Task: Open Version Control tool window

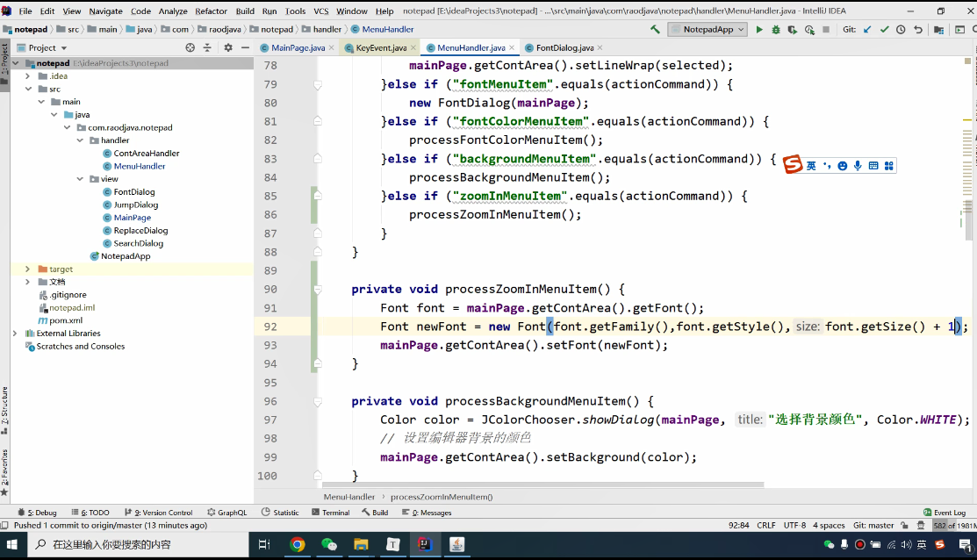Action: tap(159, 513)
